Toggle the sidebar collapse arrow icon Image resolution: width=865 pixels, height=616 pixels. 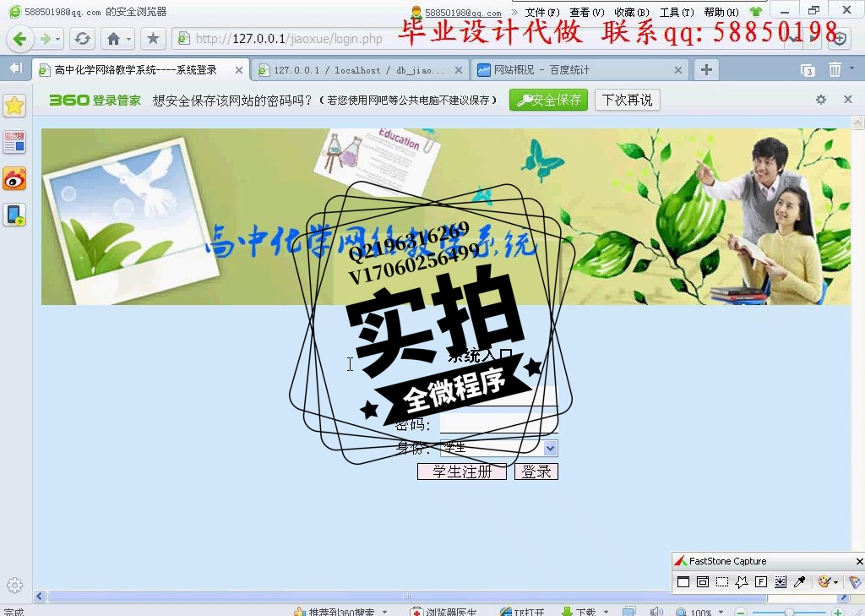click(16, 68)
